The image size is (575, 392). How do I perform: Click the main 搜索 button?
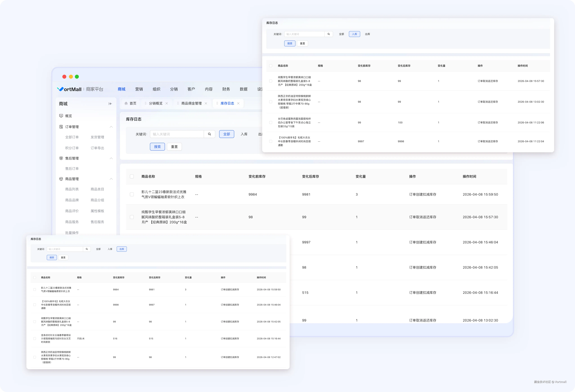(157, 147)
